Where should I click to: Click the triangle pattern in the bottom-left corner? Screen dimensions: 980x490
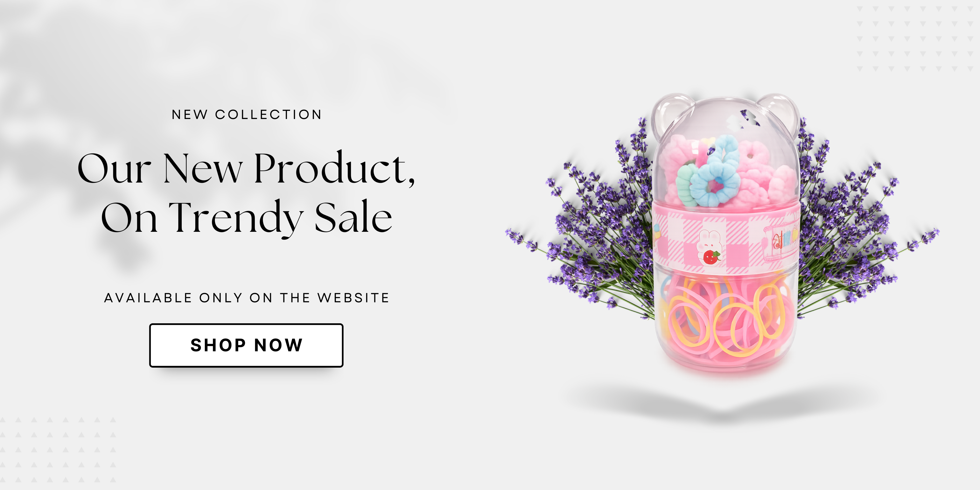point(57,450)
